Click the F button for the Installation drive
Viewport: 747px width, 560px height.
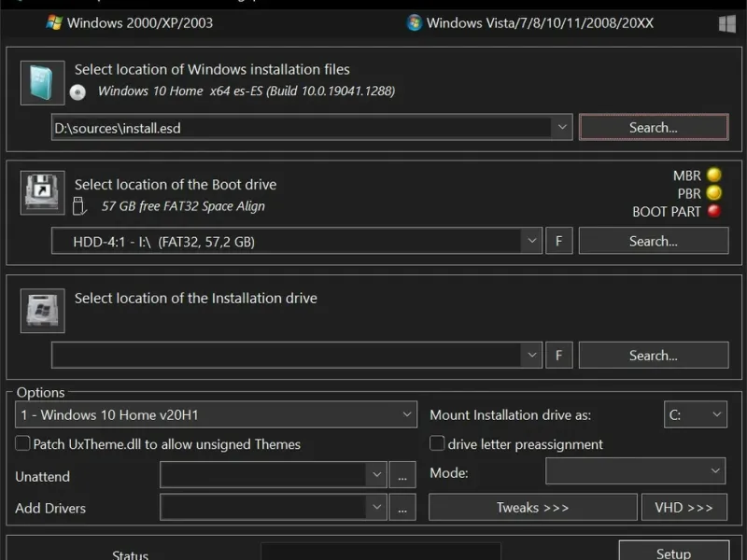(558, 355)
